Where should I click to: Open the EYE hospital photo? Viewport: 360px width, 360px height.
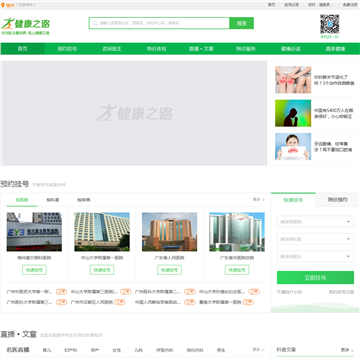(34, 232)
